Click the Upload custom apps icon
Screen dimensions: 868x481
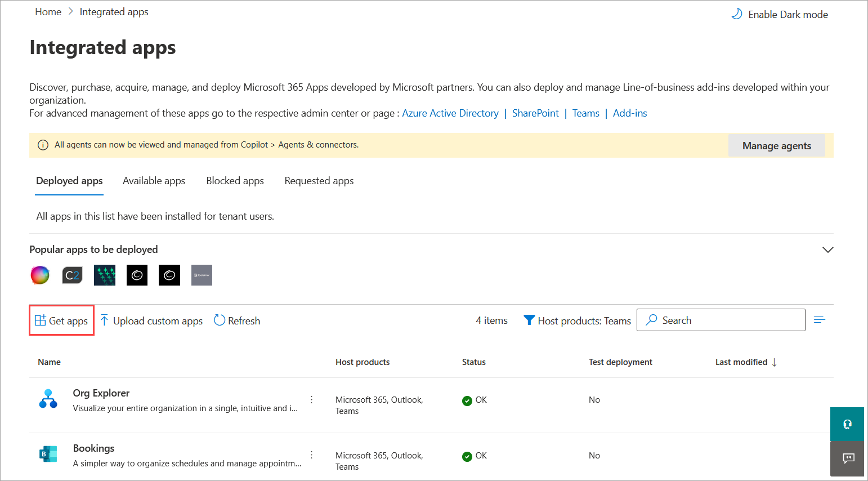click(x=105, y=320)
